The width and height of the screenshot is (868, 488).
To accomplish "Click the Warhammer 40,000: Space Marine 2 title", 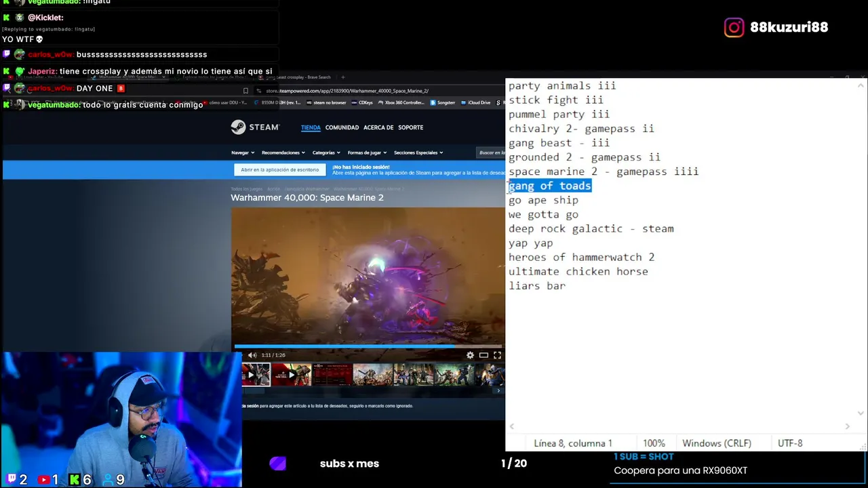I will [307, 197].
